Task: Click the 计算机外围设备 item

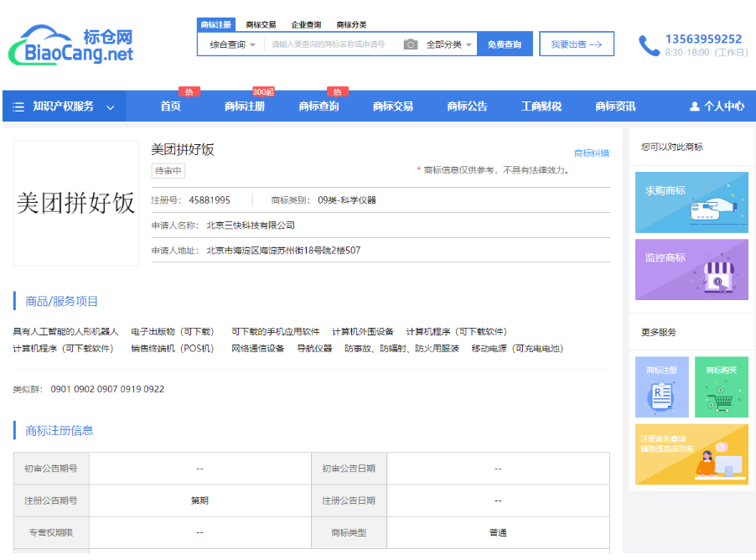Action: (x=363, y=332)
